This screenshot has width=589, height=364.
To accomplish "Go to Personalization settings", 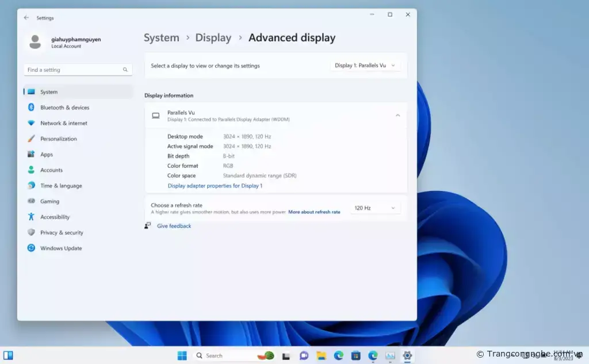I will (x=58, y=139).
